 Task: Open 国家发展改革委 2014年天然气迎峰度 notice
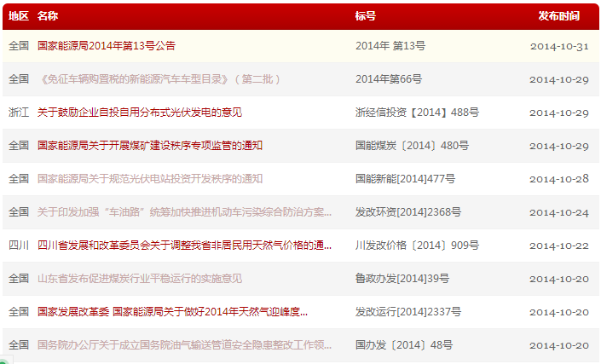(172, 311)
